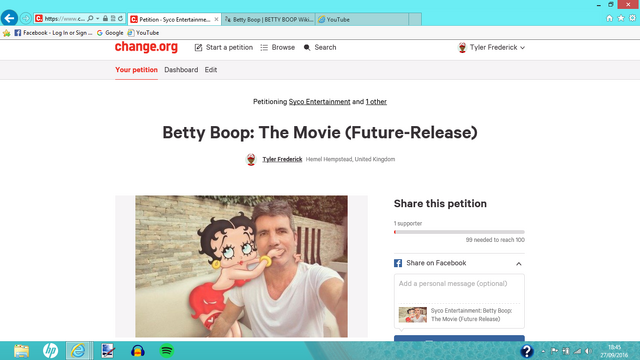The width and height of the screenshot is (640, 360).
Task: Switch to the Betty Boop Wiki tab
Action: (x=269, y=19)
